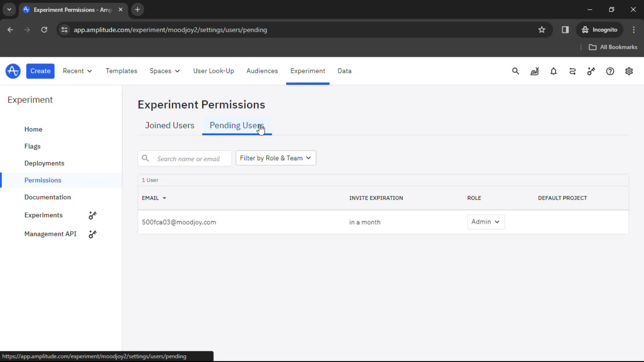
Task: Click the icon next to Experiments
Action: [x=93, y=215]
